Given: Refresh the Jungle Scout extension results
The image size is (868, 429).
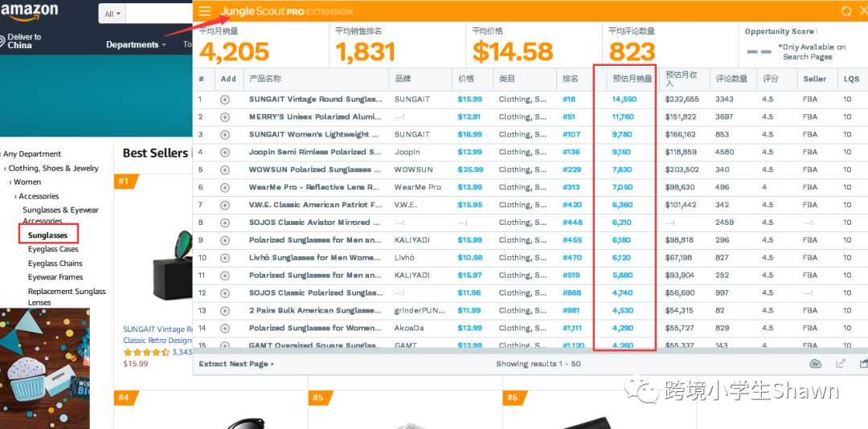Looking at the screenshot, I should coord(845,11).
